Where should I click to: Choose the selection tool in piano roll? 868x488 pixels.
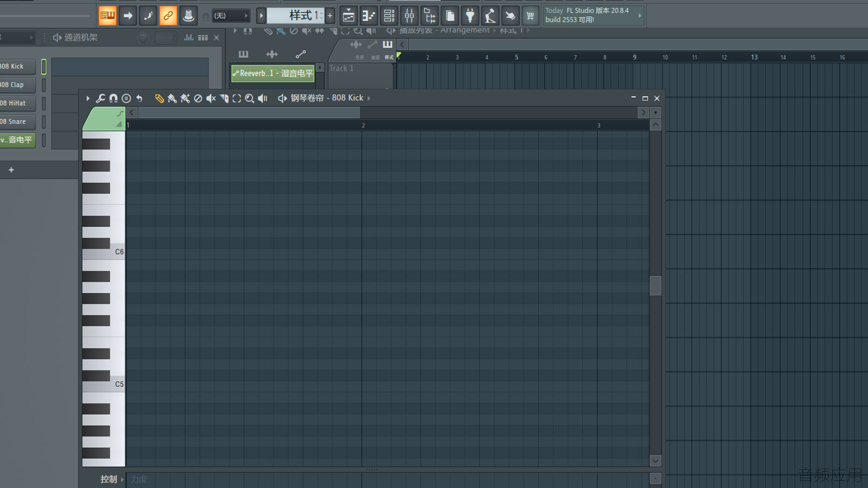pyautogui.click(x=237, y=98)
